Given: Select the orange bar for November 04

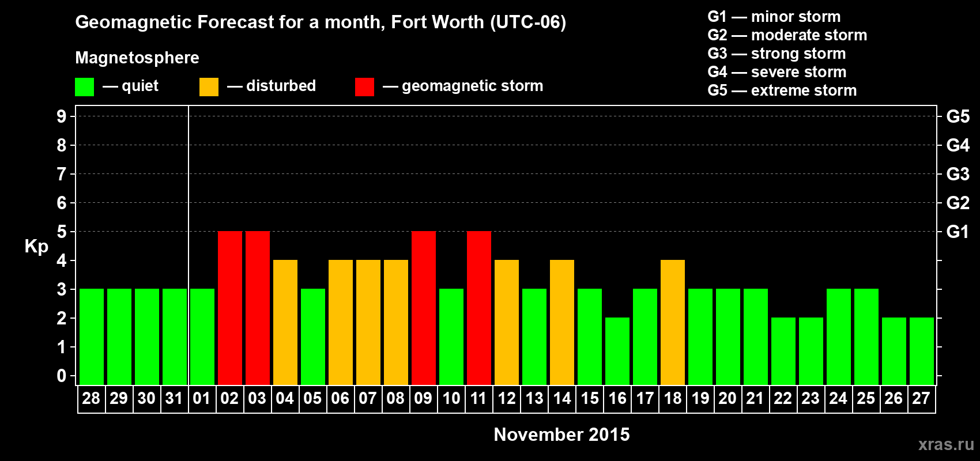Looking at the screenshot, I should pyautogui.click(x=285, y=323).
